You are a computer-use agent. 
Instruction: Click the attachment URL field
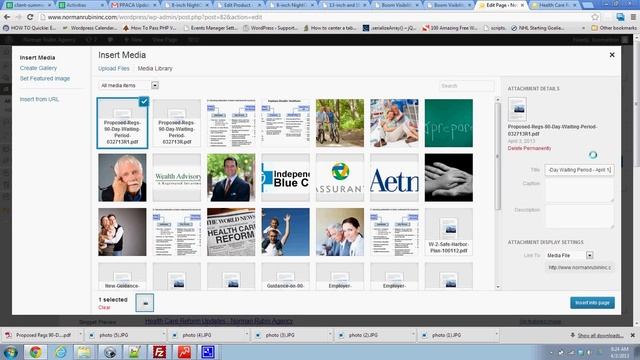click(x=579, y=268)
